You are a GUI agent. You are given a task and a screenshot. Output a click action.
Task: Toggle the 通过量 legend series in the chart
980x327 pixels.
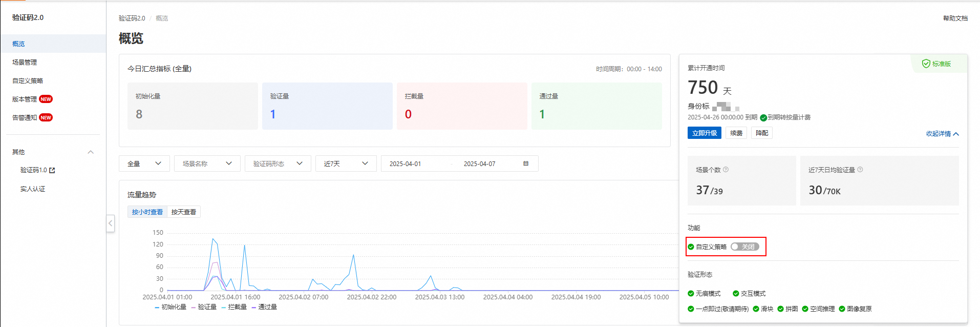pyautogui.click(x=264, y=307)
